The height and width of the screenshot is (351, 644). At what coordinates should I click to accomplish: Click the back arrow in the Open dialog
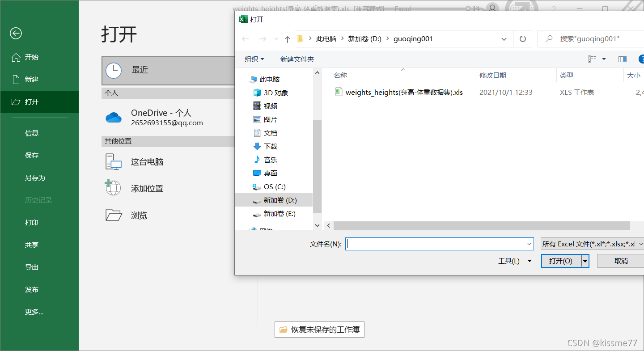pos(245,38)
